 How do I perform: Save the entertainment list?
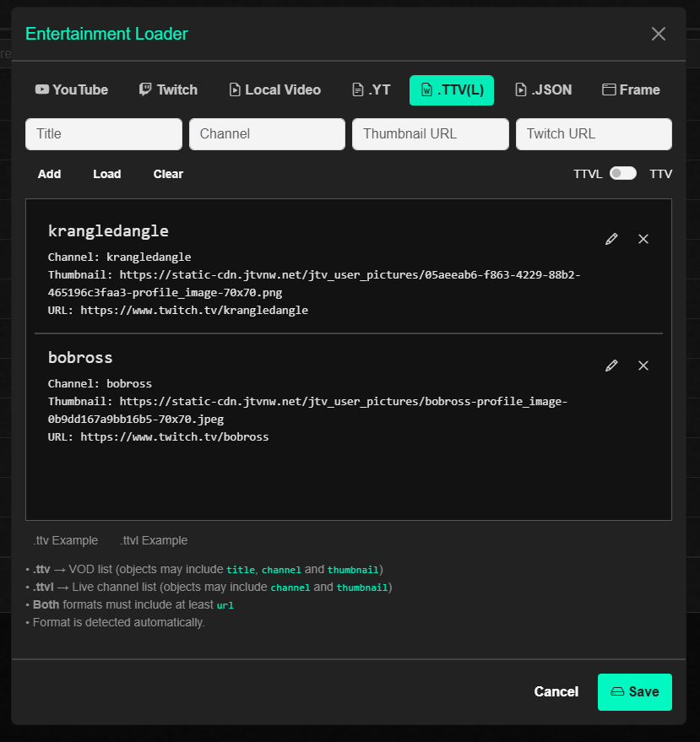(x=634, y=692)
